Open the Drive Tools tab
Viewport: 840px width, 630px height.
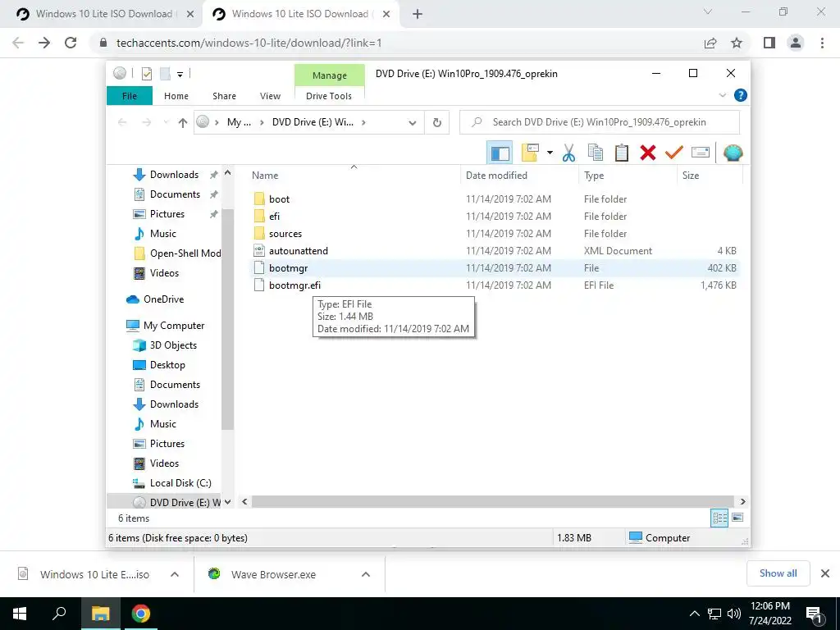(329, 96)
